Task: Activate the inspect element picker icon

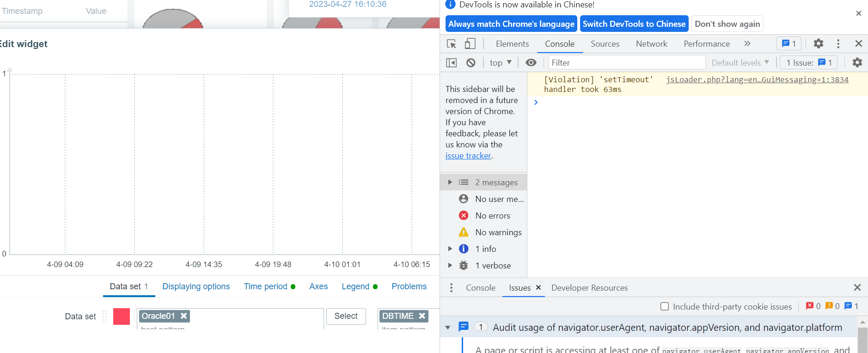Action: [x=452, y=44]
